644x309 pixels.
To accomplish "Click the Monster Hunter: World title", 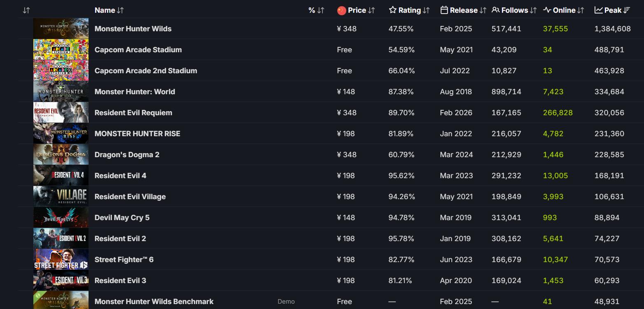I will point(135,92).
